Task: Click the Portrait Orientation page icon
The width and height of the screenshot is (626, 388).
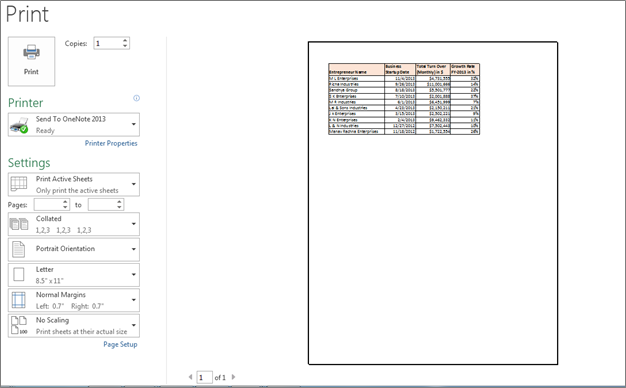Action: point(18,249)
